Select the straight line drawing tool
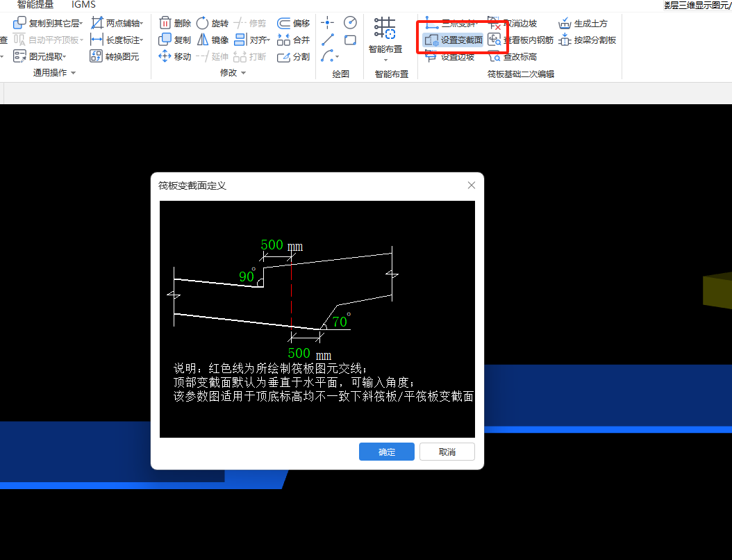 click(x=327, y=40)
